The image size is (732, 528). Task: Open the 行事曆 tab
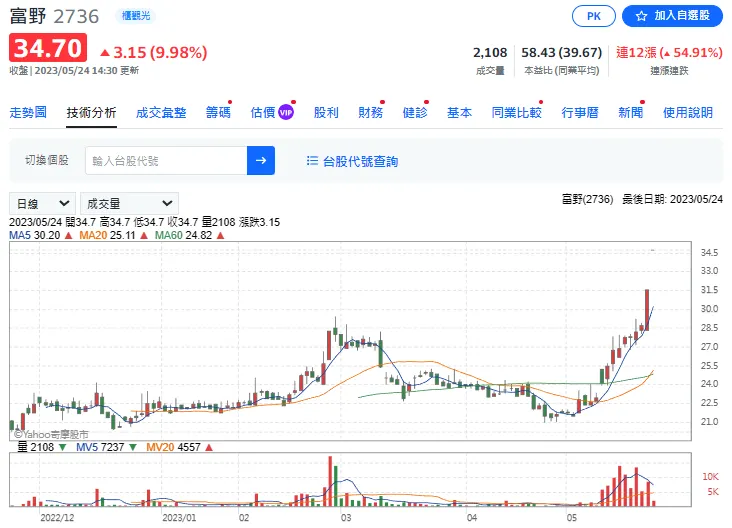tap(580, 113)
